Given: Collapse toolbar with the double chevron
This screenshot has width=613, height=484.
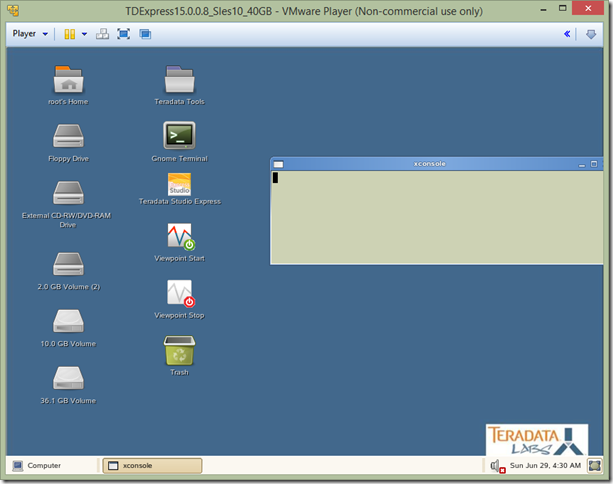Looking at the screenshot, I should 568,33.
